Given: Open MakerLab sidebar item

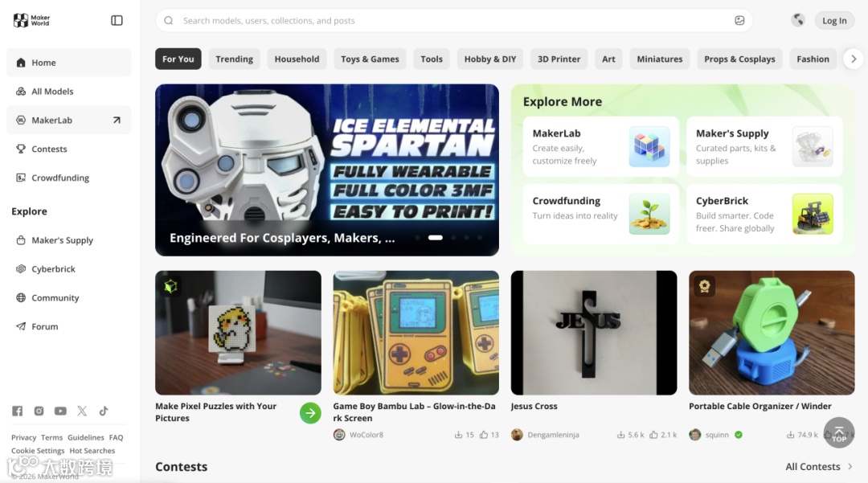Looking at the screenshot, I should pyautogui.click(x=68, y=120).
